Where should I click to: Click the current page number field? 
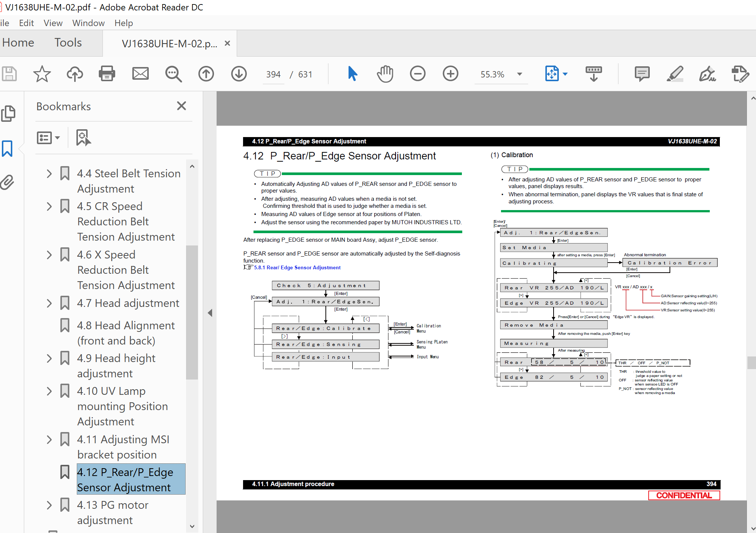[273, 74]
